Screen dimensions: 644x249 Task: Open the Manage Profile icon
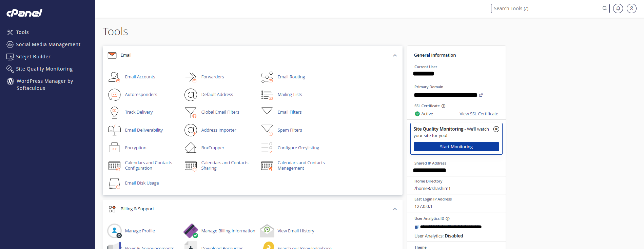pyautogui.click(x=114, y=231)
